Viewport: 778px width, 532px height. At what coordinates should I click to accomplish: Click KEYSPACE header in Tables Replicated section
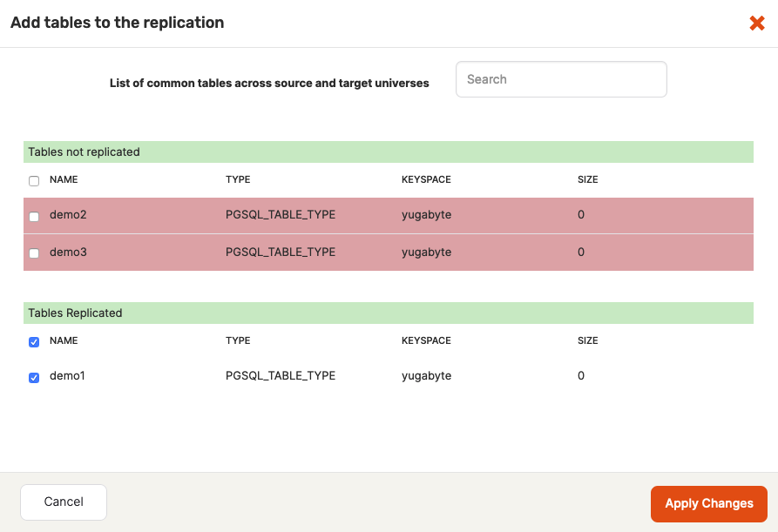(x=426, y=341)
